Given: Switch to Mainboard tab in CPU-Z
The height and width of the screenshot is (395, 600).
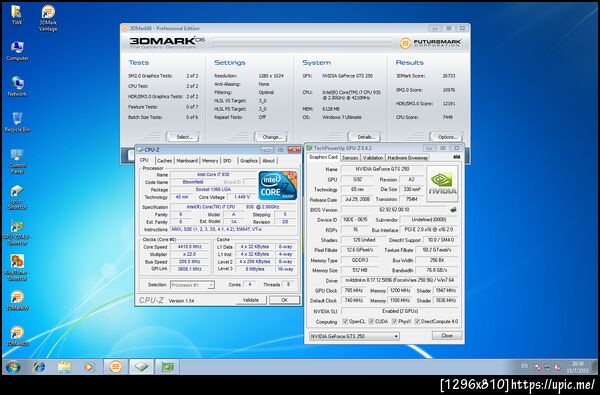Looking at the screenshot, I should [187, 161].
